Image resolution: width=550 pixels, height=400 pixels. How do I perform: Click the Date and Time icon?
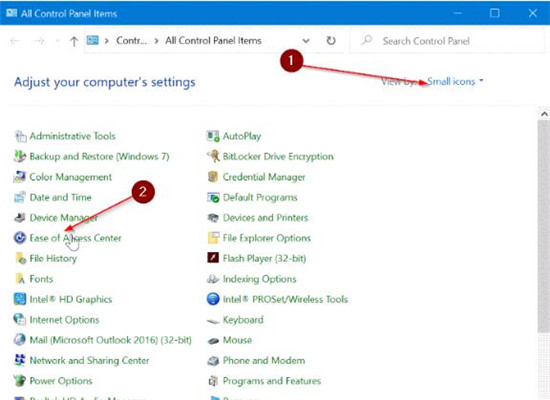(20, 197)
